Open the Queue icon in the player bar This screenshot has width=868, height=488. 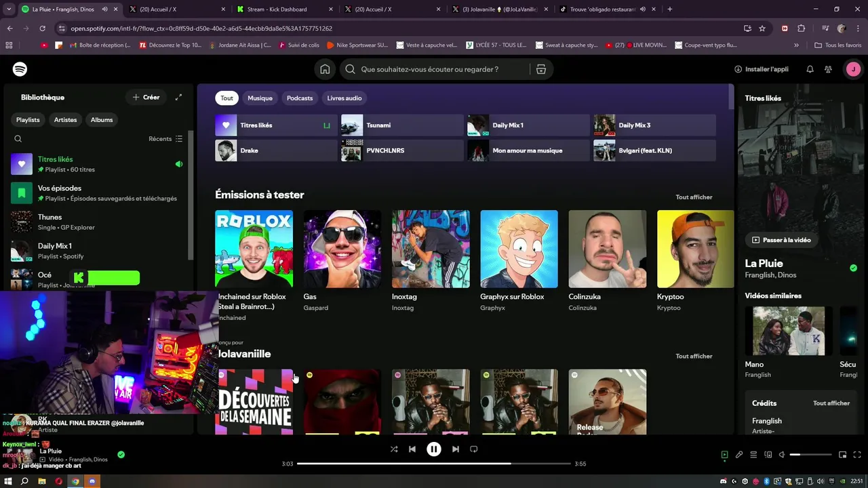pyautogui.click(x=753, y=455)
